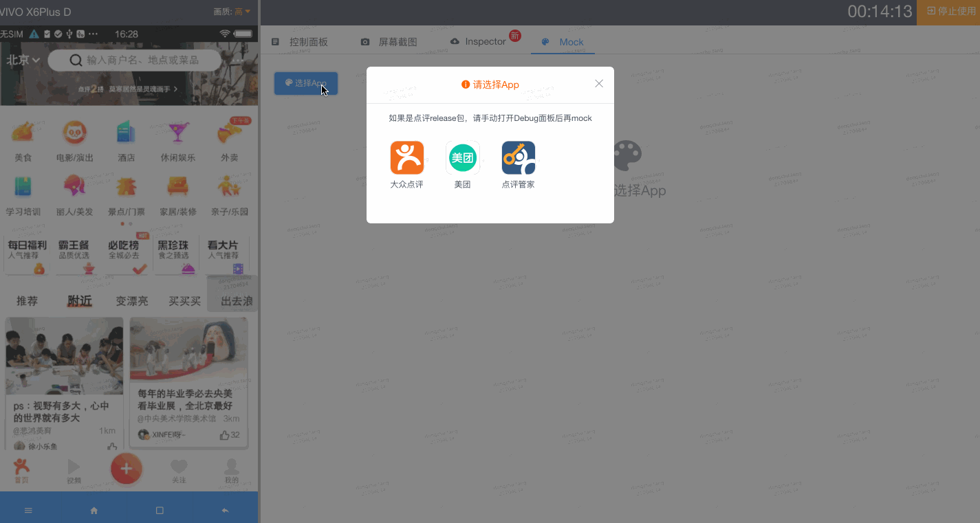Select the Mock tab
980x523 pixels.
563,42
